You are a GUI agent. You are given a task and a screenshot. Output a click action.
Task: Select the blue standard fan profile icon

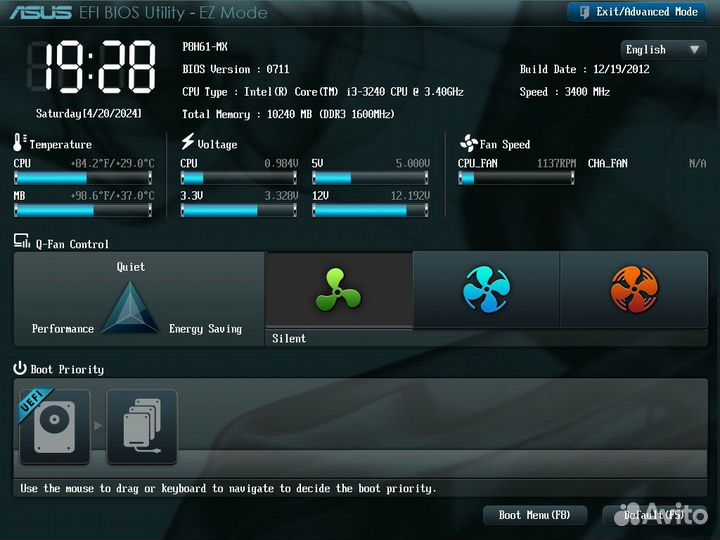point(486,290)
